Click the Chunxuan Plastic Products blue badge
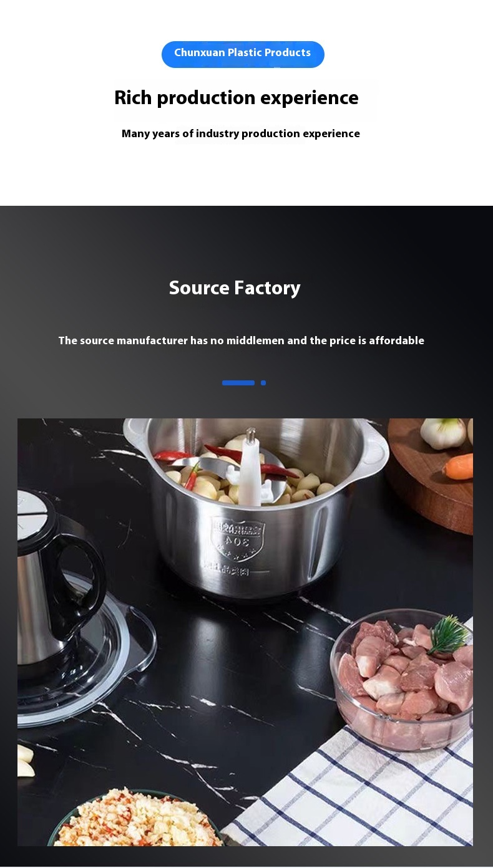The height and width of the screenshot is (868, 493). [243, 54]
